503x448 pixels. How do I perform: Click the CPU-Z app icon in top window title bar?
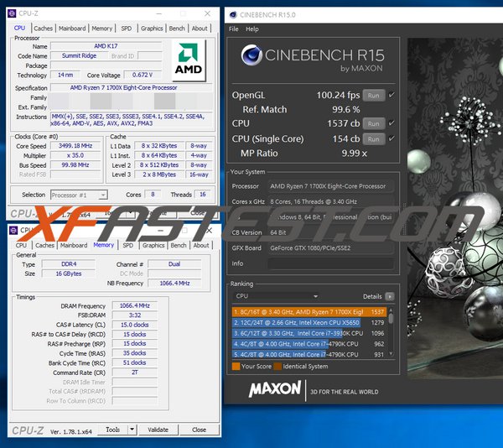click(12, 13)
